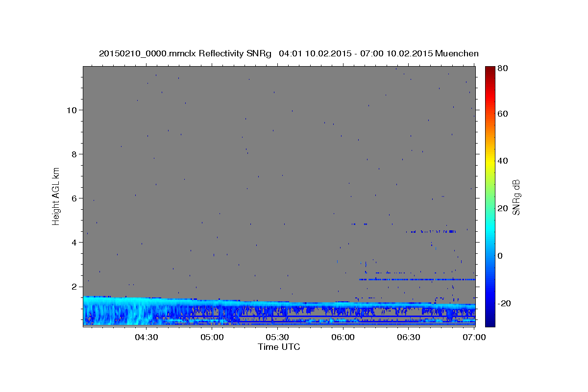
Task: Click the colorbar value 40
Action: [x=502, y=161]
